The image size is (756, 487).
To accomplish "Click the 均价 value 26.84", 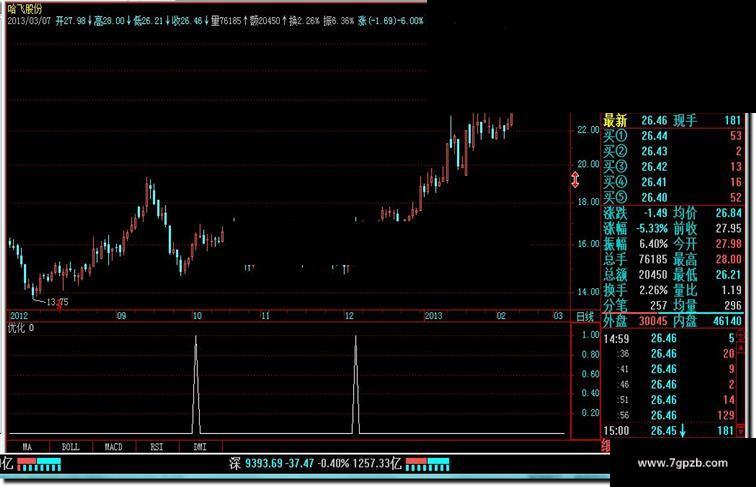I will click(x=729, y=213).
